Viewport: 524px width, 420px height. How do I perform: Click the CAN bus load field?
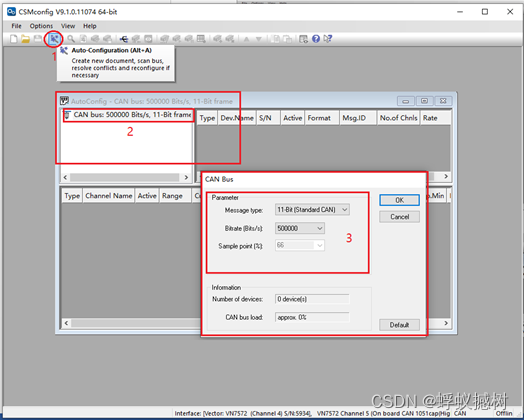click(x=312, y=317)
